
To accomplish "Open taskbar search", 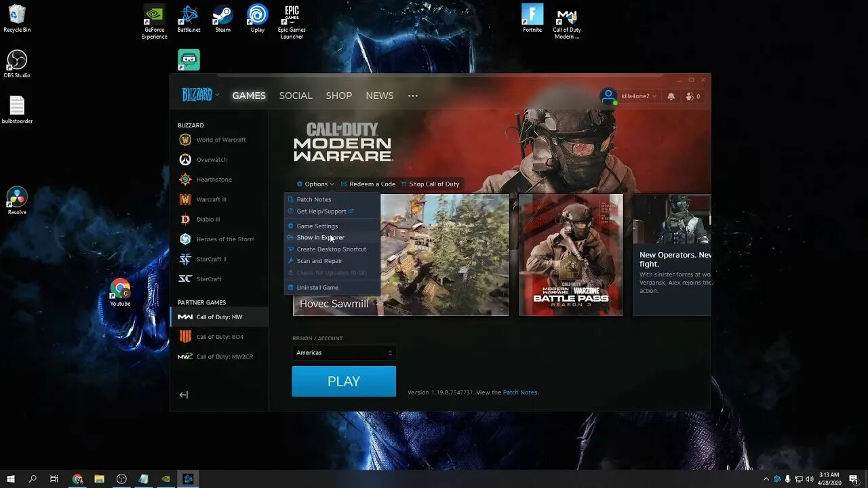I will point(33,479).
